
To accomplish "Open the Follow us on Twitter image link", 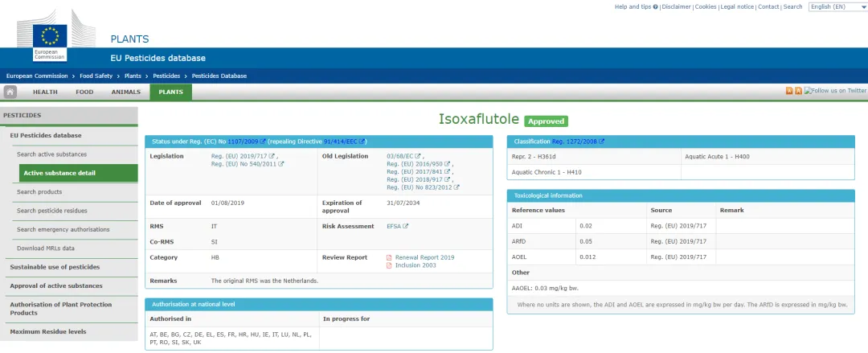I will click(x=835, y=91).
